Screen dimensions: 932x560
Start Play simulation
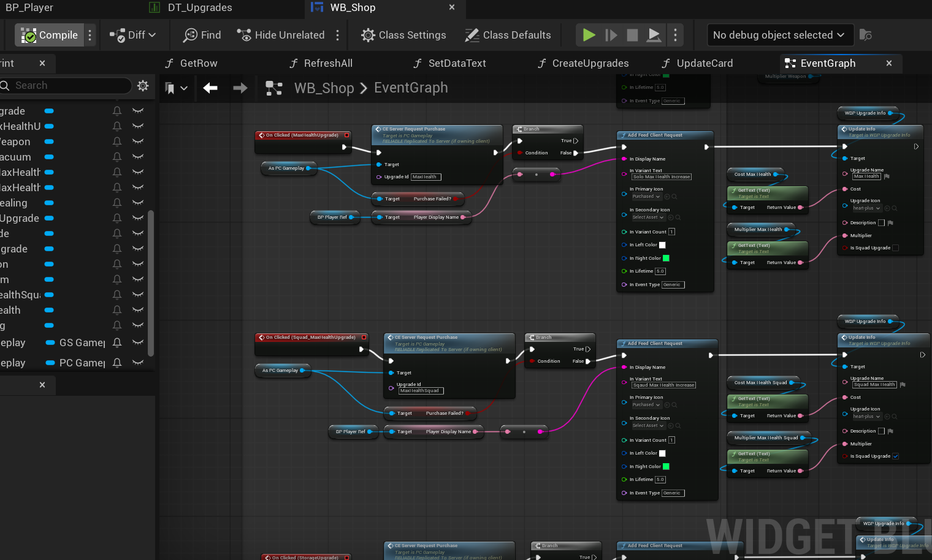(589, 35)
